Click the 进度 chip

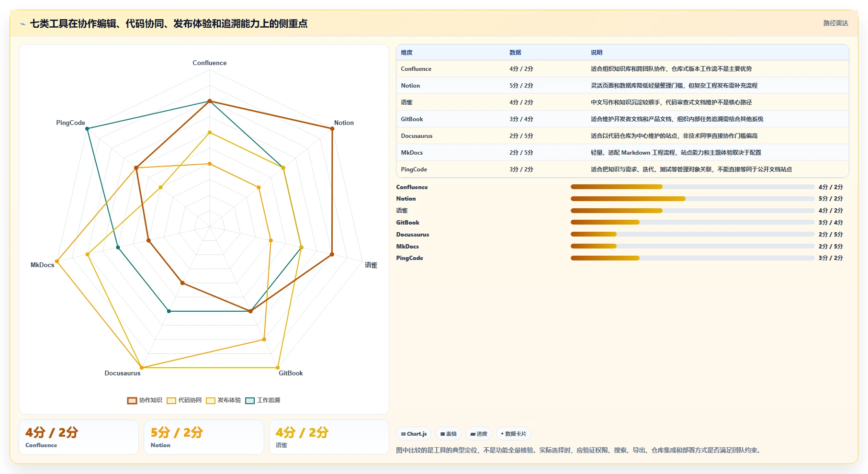point(479,434)
